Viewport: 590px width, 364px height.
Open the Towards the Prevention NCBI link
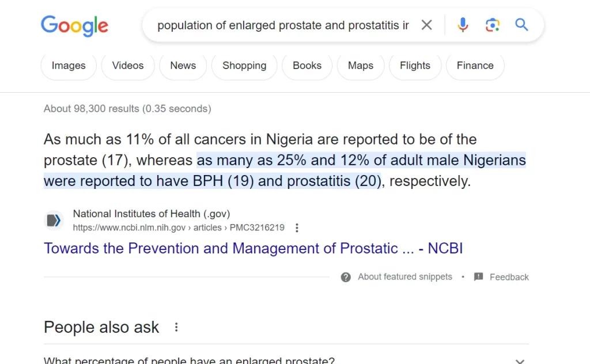[253, 248]
